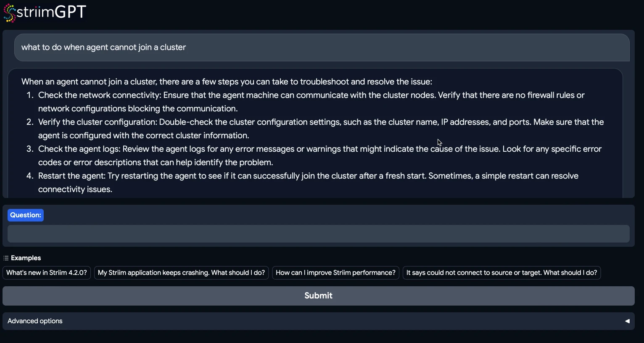Use the "could not connect to source or target" example

[501, 273]
